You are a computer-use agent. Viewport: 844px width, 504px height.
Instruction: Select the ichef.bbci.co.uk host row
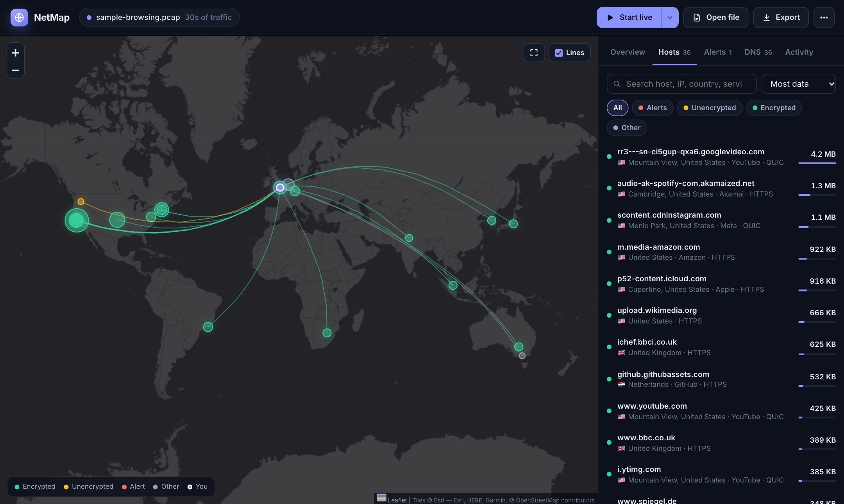click(721, 347)
